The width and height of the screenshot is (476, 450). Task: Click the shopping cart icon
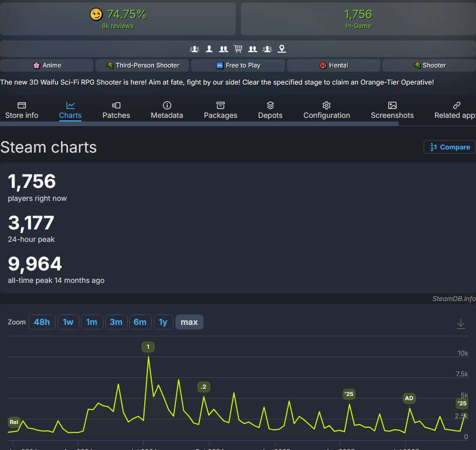(x=238, y=49)
